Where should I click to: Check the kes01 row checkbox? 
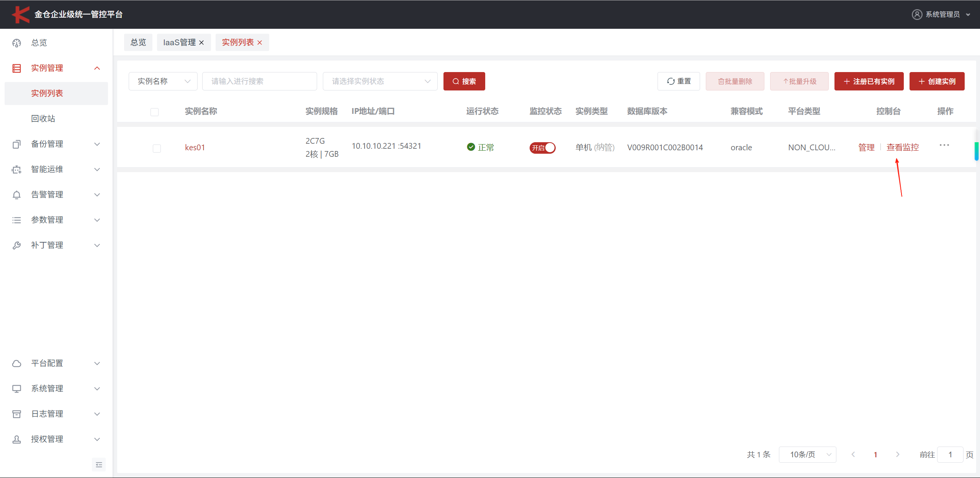157,148
